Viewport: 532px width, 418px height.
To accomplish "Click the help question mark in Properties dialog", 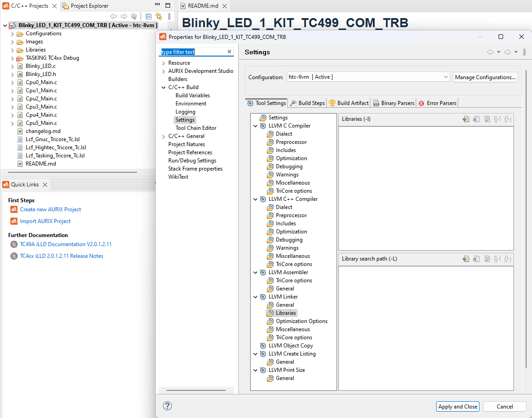I will (167, 406).
